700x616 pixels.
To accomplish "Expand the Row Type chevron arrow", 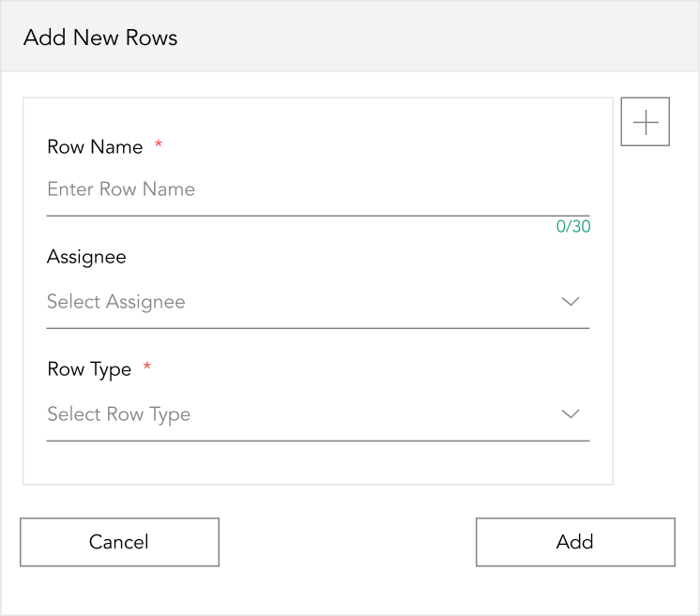I will click(571, 413).
